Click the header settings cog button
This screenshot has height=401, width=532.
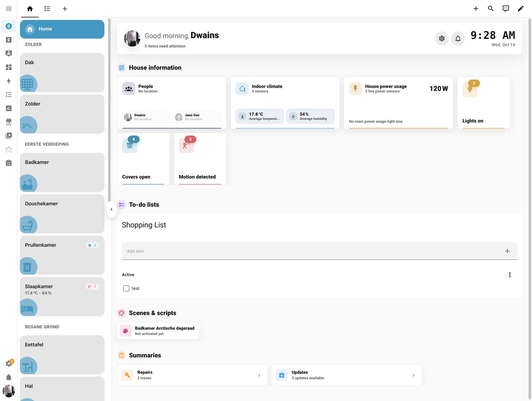click(442, 39)
